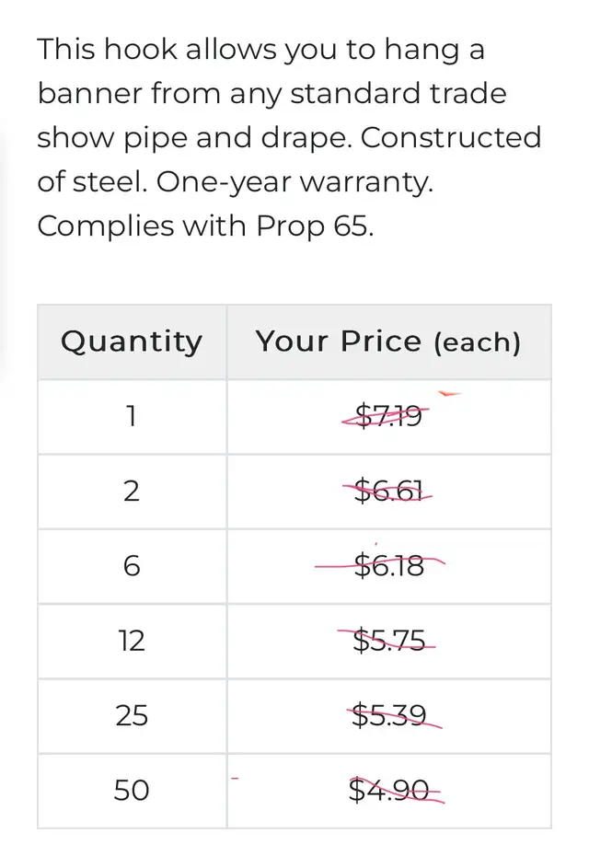Click the 'Complies with Prop 65' text
This screenshot has width=589, height=868.
(x=205, y=226)
